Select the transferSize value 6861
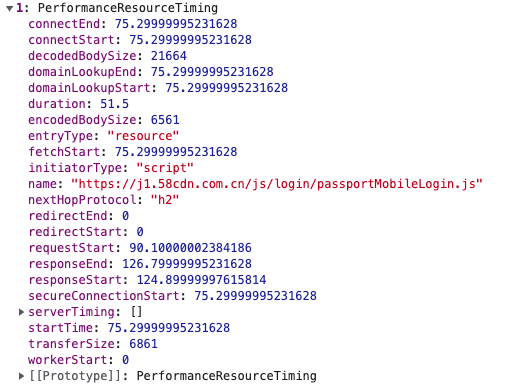Image resolution: width=532 pixels, height=384 pixels. click(x=143, y=344)
